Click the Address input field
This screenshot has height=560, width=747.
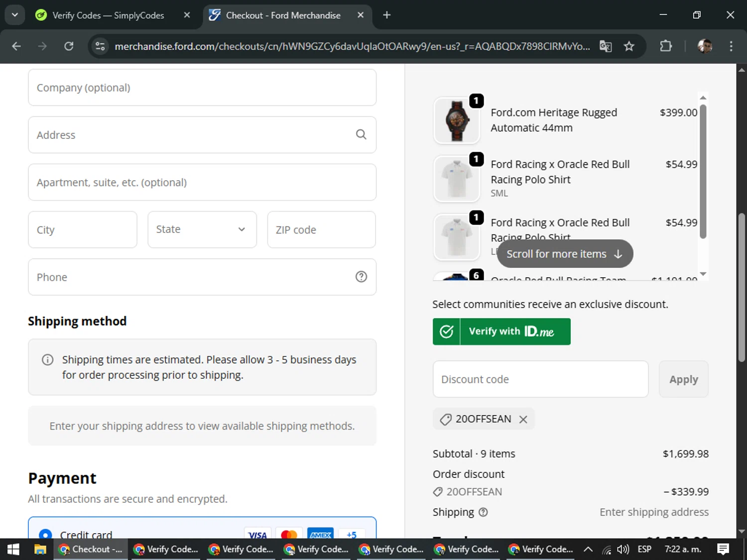[x=202, y=135]
